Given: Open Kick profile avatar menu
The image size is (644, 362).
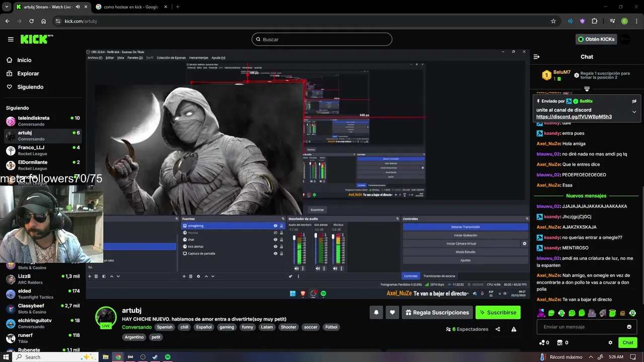Looking at the screenshot, I should [x=625, y=39].
